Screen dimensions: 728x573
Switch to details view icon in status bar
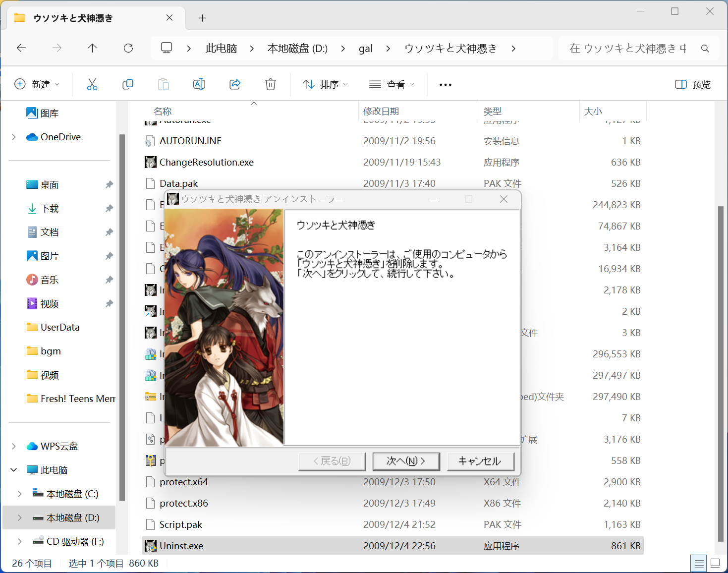coord(699,564)
